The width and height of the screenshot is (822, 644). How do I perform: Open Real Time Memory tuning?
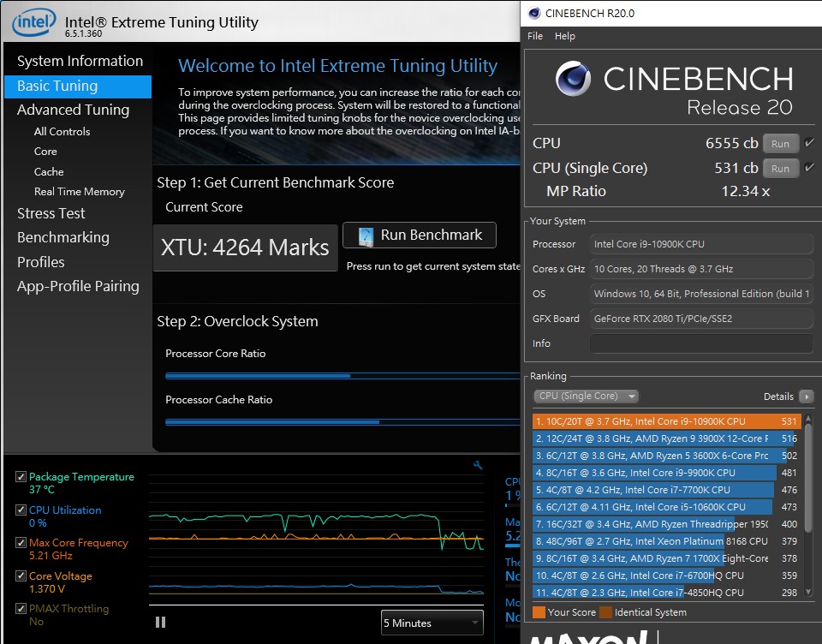click(79, 192)
